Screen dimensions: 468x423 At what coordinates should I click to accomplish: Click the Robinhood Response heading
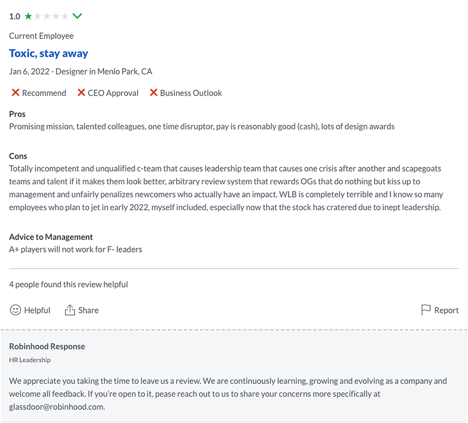[47, 346]
